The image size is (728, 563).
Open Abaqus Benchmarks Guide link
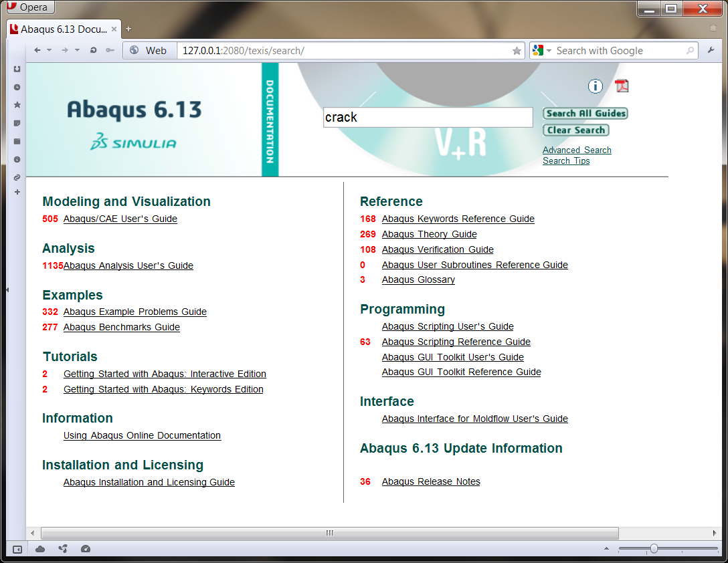click(x=122, y=327)
